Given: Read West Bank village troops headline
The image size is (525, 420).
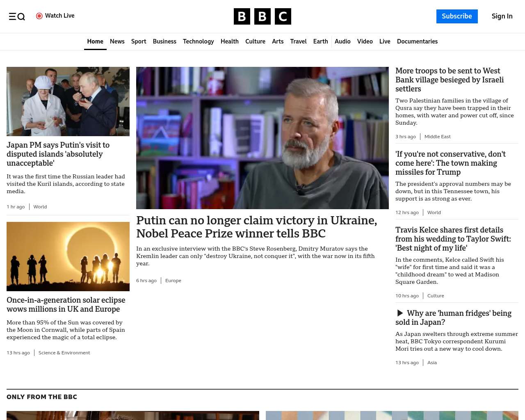Looking at the screenshot, I should [x=450, y=80].
